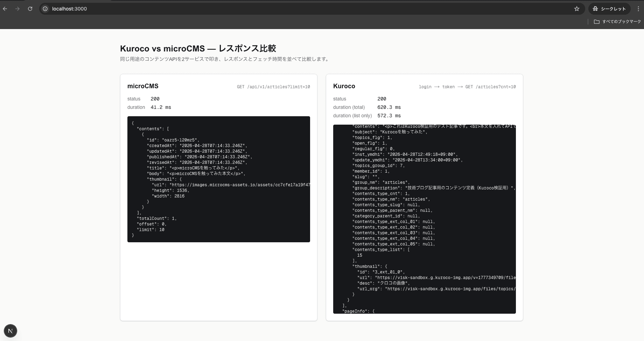Select the Kuroco status value 200
Screen dimensions: 644x341
(x=382, y=99)
